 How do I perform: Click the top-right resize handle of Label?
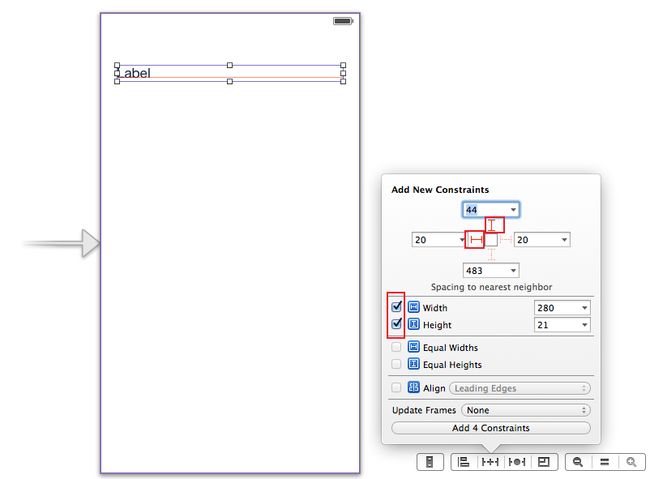coord(343,65)
